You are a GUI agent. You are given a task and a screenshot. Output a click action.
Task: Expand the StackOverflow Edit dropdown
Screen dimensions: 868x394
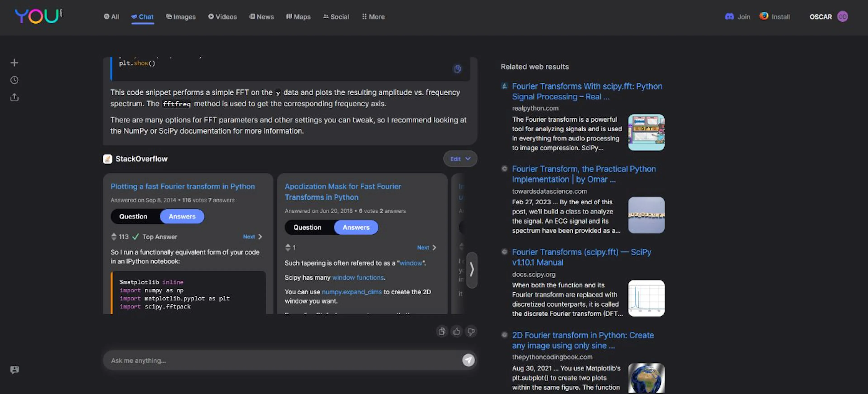[460, 159]
